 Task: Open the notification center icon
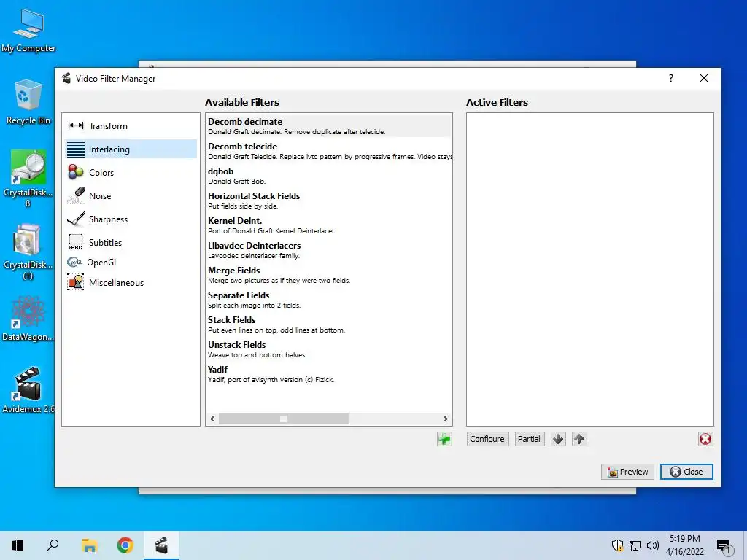tap(724, 545)
